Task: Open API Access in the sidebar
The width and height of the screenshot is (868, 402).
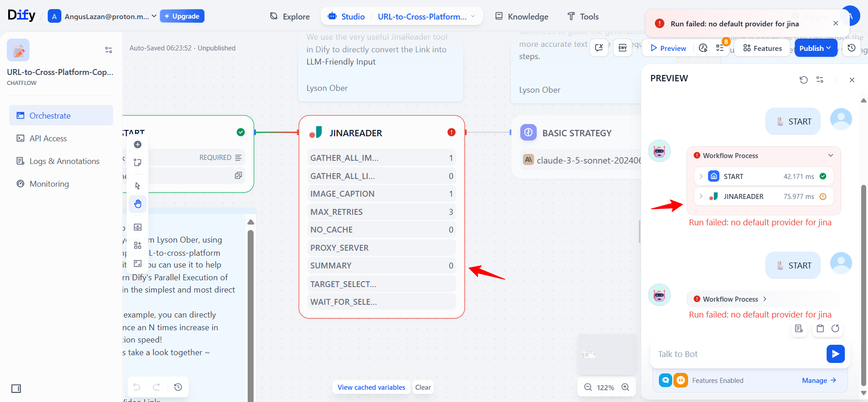Action: [61, 138]
